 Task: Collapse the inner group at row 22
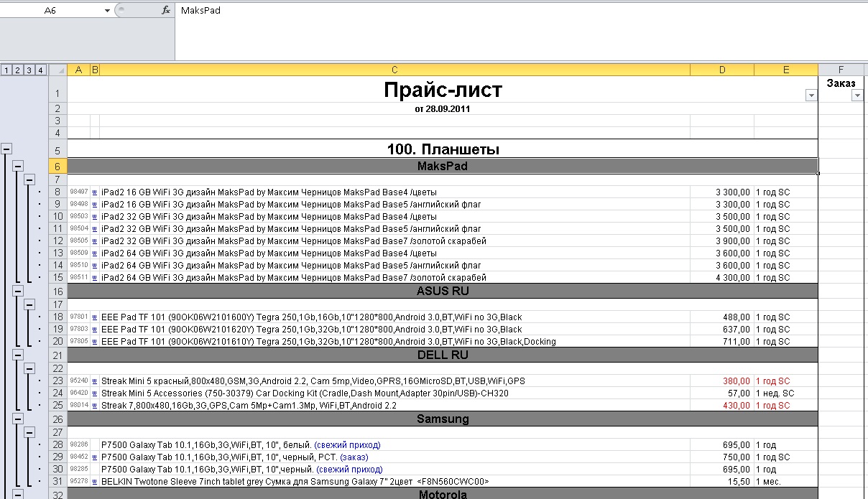[x=29, y=368]
